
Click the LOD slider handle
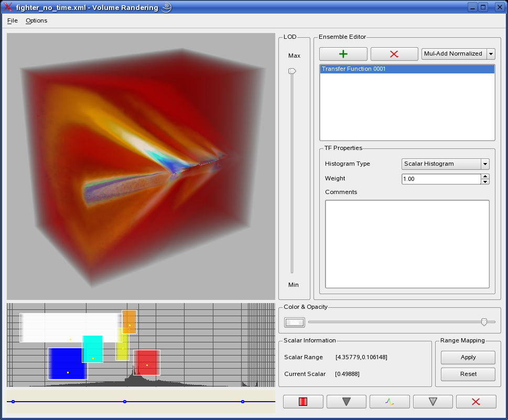[x=292, y=71]
